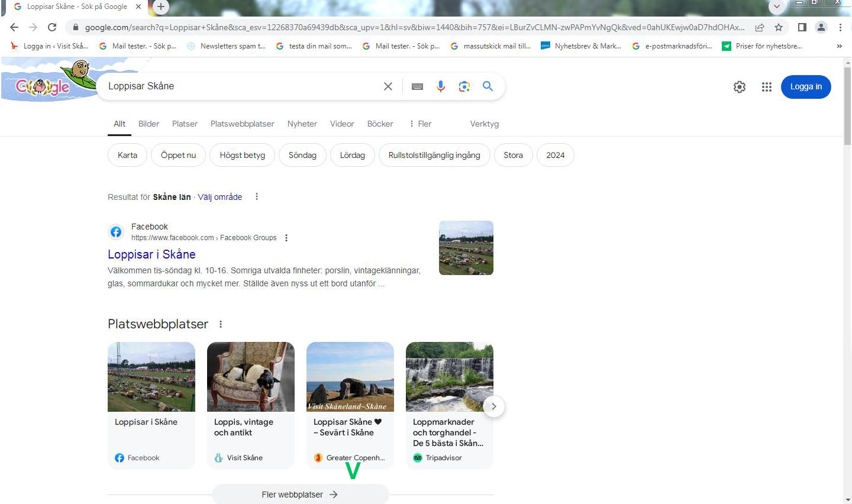This screenshot has width=852, height=504.
Task: Click the Fler webbplatser button
Action: [x=301, y=495]
